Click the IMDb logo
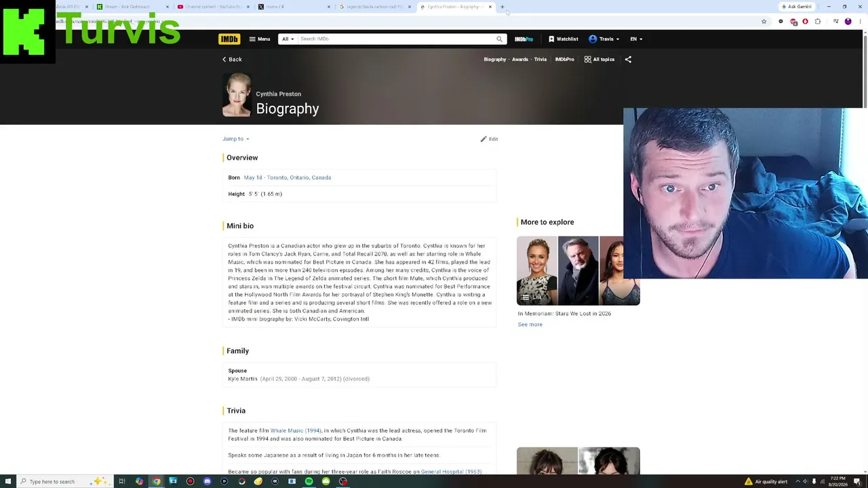The width and height of the screenshot is (868, 488). pyautogui.click(x=229, y=39)
